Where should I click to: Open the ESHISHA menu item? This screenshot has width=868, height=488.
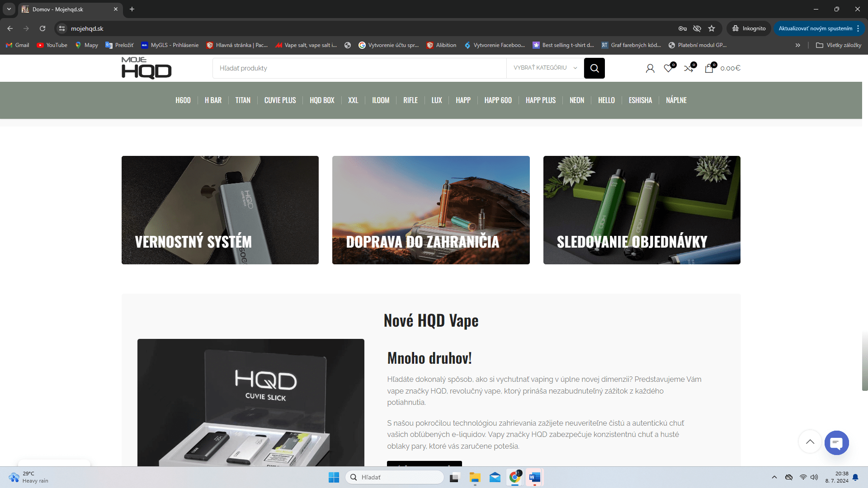click(640, 100)
